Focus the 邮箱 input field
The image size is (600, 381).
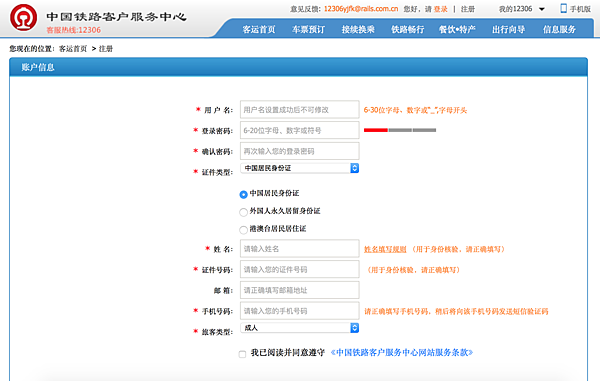click(x=300, y=290)
